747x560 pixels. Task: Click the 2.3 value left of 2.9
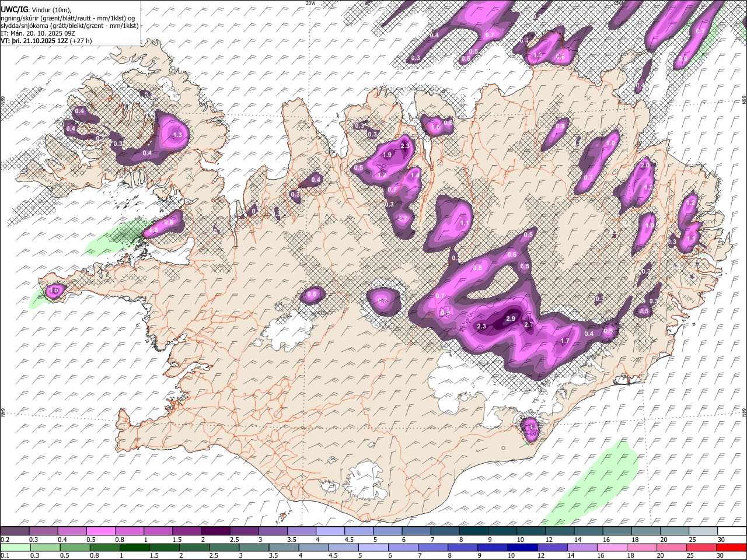[481, 326]
